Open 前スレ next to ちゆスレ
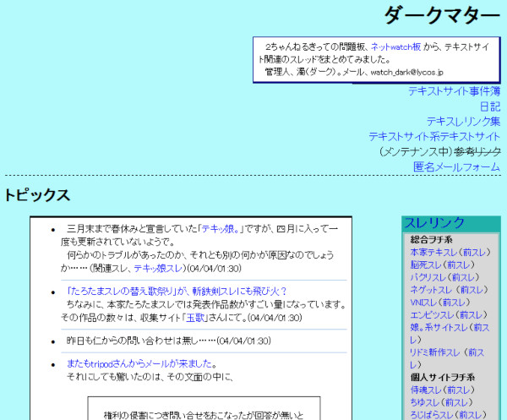The height and width of the screenshot is (420, 507). point(456,403)
